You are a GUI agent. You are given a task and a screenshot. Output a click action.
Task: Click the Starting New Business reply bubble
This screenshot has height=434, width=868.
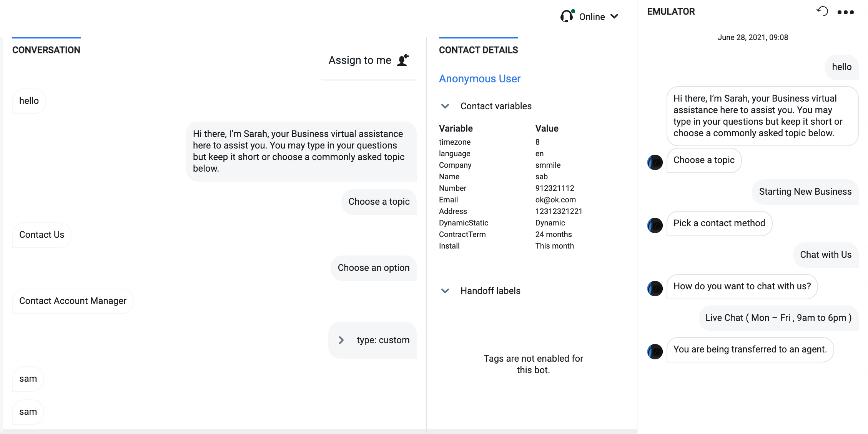(805, 192)
